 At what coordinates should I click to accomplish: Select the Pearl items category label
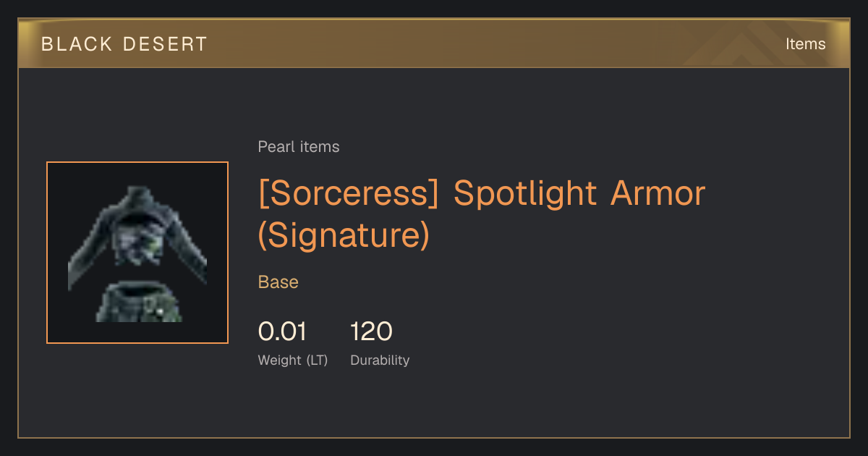299,147
